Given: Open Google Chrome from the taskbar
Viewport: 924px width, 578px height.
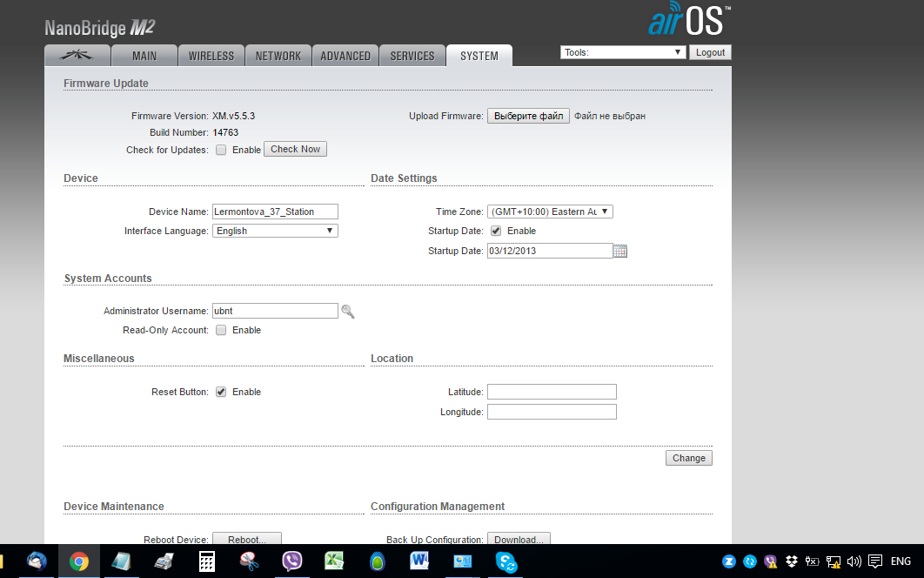Looking at the screenshot, I should coord(79,561).
